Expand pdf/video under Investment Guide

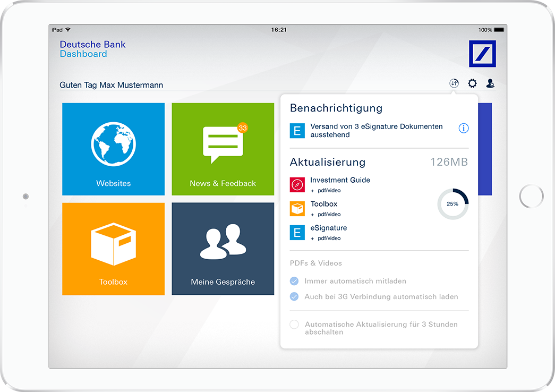[x=326, y=191]
